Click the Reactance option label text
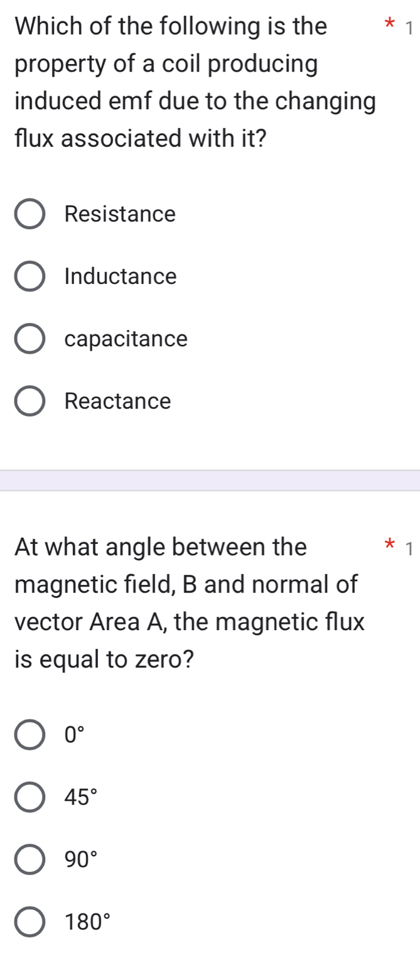The width and height of the screenshot is (420, 980). (117, 401)
